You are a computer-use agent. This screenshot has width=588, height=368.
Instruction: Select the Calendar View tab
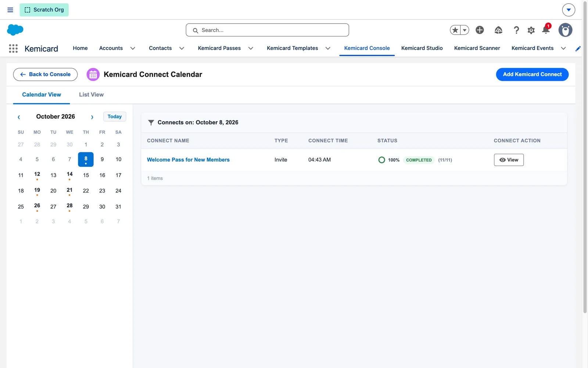tap(42, 95)
